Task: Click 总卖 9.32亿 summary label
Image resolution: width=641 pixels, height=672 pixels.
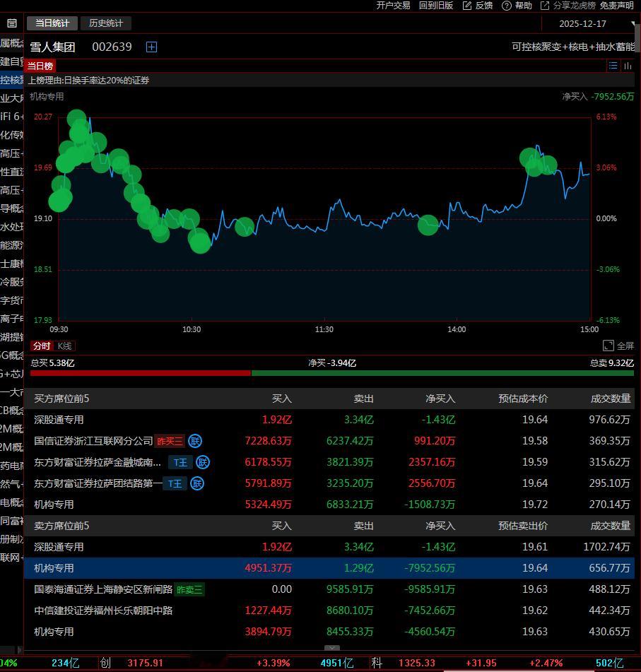Action: pos(612,363)
